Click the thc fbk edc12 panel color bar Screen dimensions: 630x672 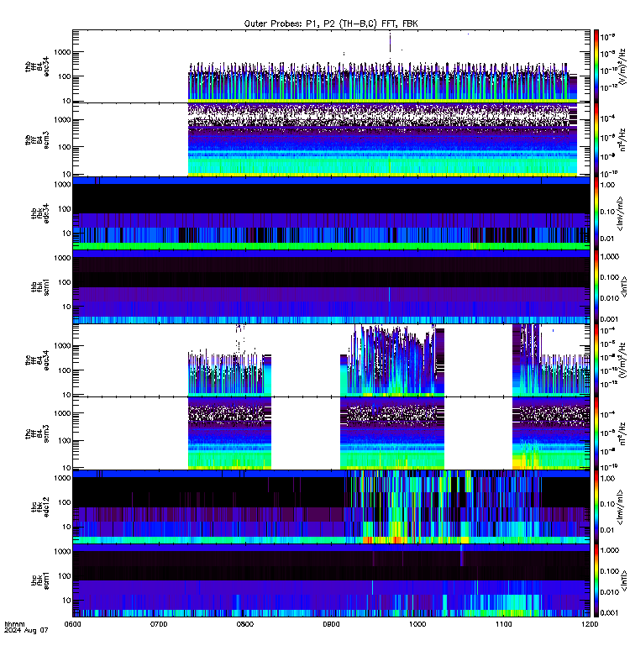(x=596, y=507)
